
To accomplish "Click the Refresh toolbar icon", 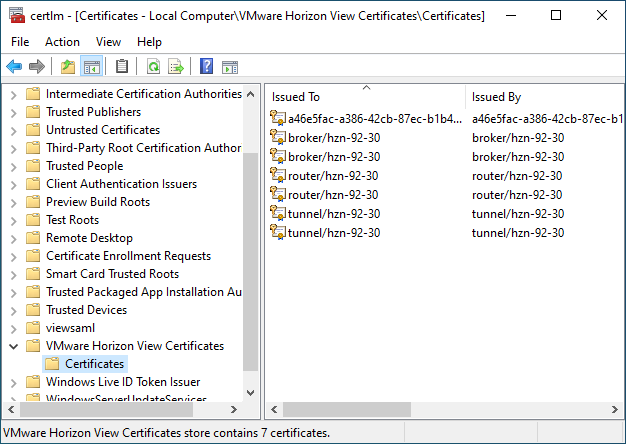I will click(x=153, y=67).
